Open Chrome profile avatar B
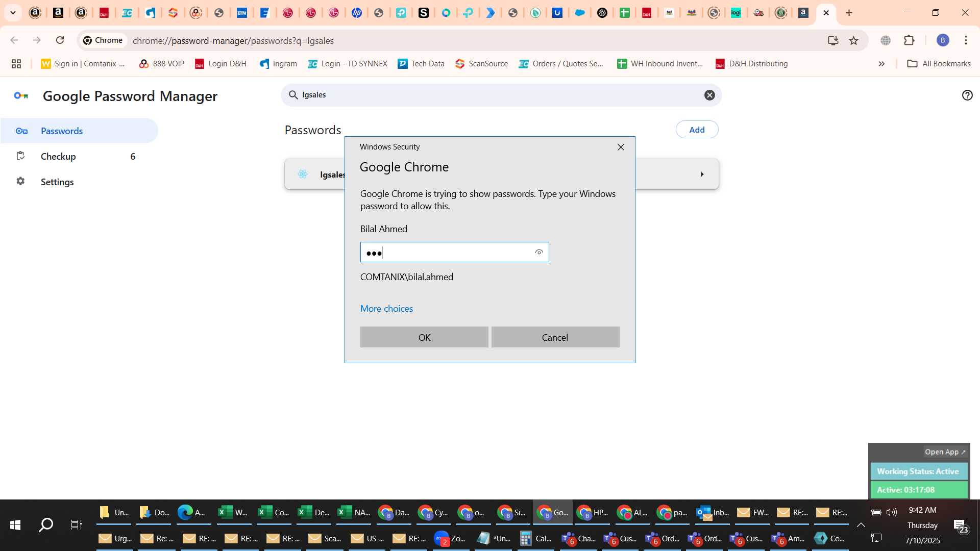Image resolution: width=980 pixels, height=551 pixels. [x=942, y=40]
